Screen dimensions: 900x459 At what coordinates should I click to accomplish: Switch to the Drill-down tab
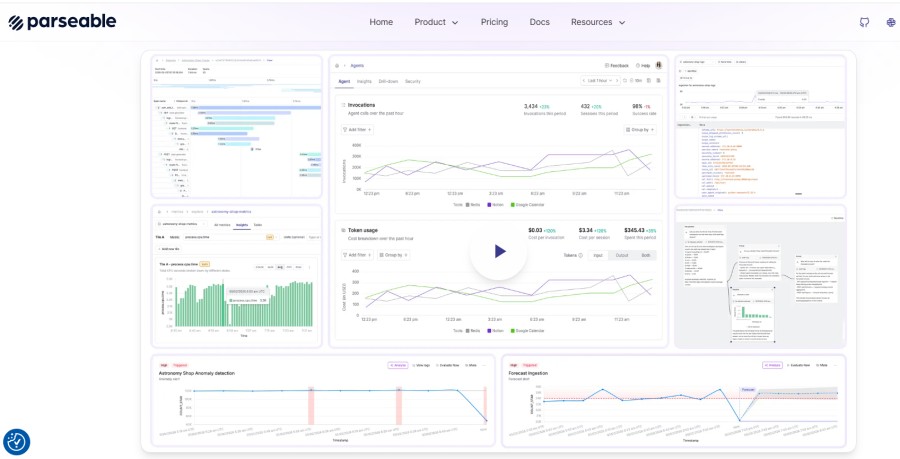click(x=389, y=81)
